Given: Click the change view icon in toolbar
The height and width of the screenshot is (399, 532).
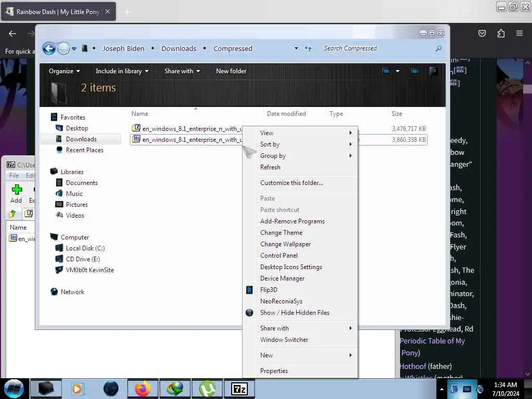Looking at the screenshot, I should pos(386,71).
